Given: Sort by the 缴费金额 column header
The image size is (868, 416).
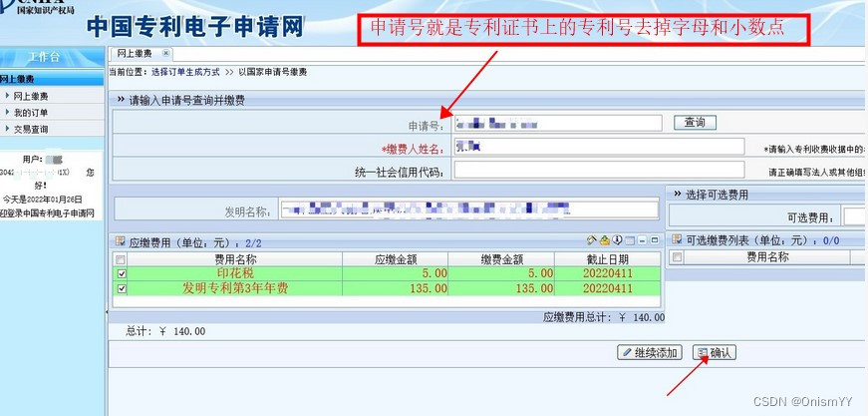Looking at the screenshot, I should pyautogui.click(x=501, y=259).
